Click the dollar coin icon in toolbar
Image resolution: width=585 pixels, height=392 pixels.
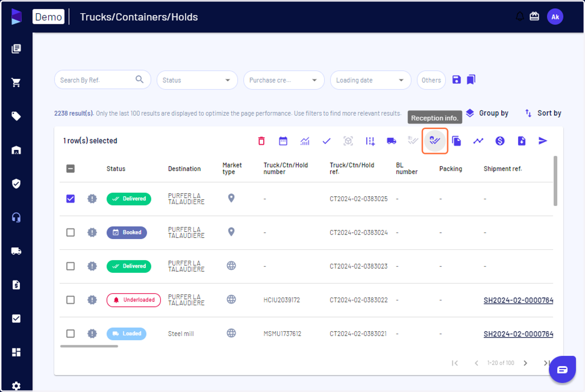[500, 141]
